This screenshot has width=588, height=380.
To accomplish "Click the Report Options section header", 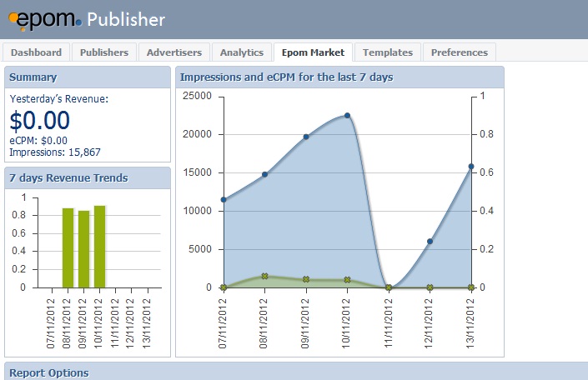I will pos(296,372).
